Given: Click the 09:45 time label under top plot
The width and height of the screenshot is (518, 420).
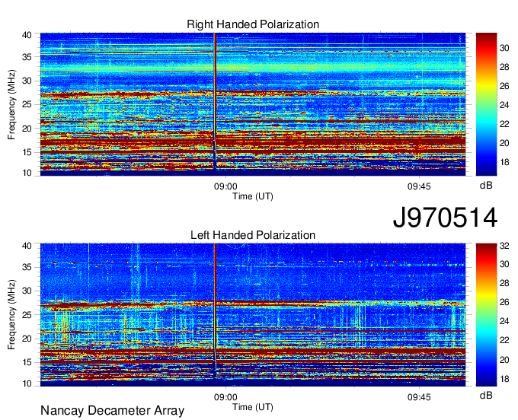Looking at the screenshot, I should tap(419, 186).
